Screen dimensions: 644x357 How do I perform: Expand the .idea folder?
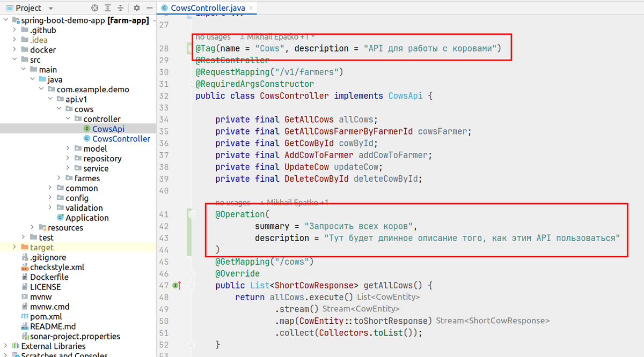pyautogui.click(x=15, y=40)
